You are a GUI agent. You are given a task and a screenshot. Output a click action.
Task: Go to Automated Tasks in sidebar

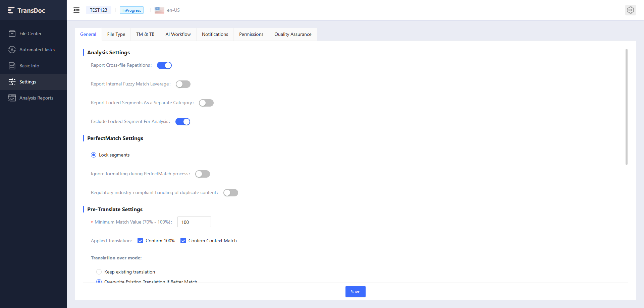[34, 50]
